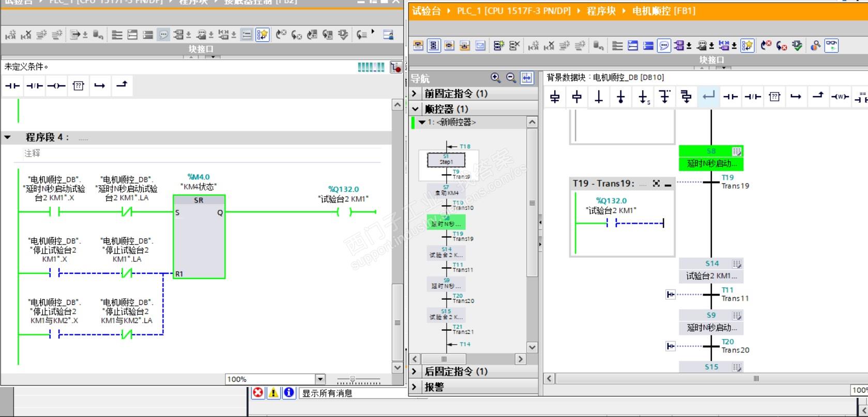Select step S1 Step1 in navigation
The width and height of the screenshot is (868, 417).
tap(446, 160)
